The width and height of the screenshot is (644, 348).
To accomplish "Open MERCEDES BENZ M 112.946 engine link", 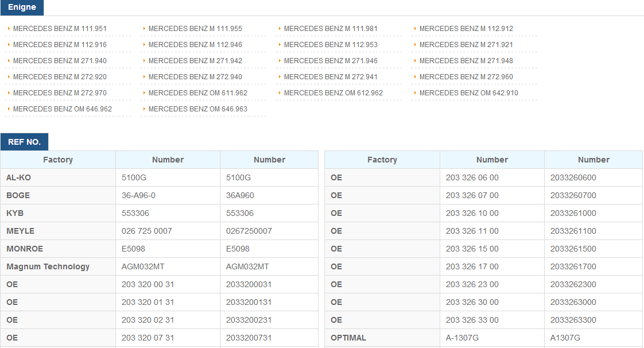I will pos(195,44).
